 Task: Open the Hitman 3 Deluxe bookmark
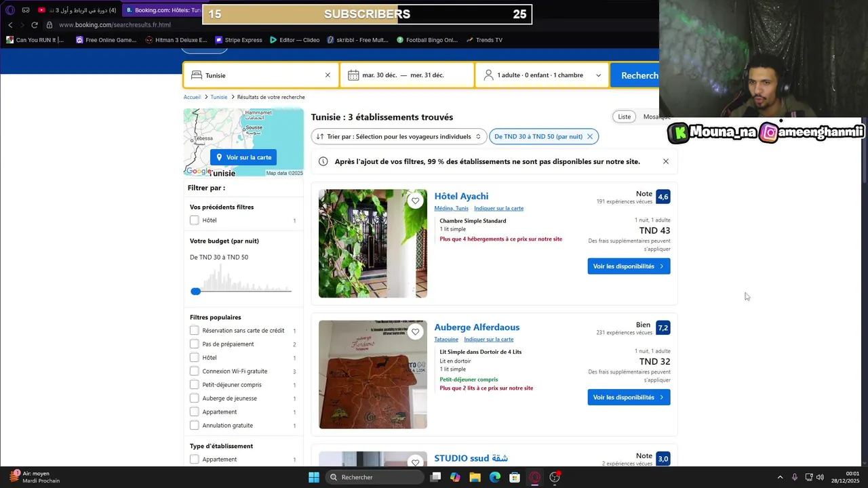pyautogui.click(x=176, y=40)
